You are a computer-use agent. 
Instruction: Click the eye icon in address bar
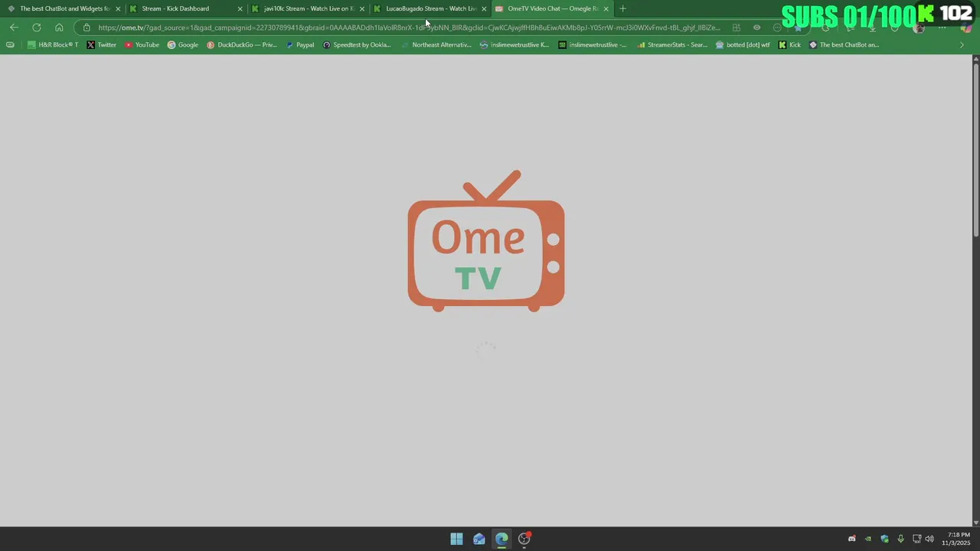756,28
